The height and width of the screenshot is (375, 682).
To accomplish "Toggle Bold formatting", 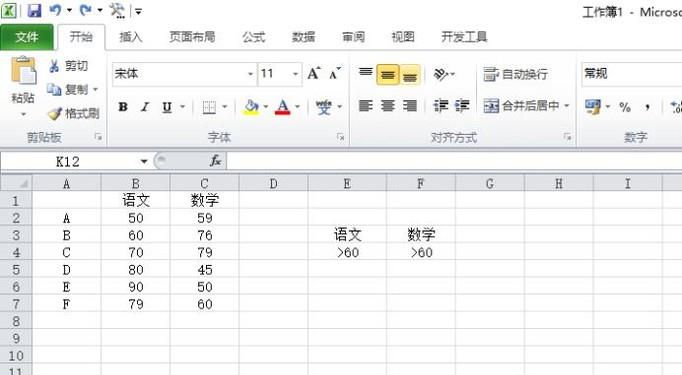I will pos(123,107).
